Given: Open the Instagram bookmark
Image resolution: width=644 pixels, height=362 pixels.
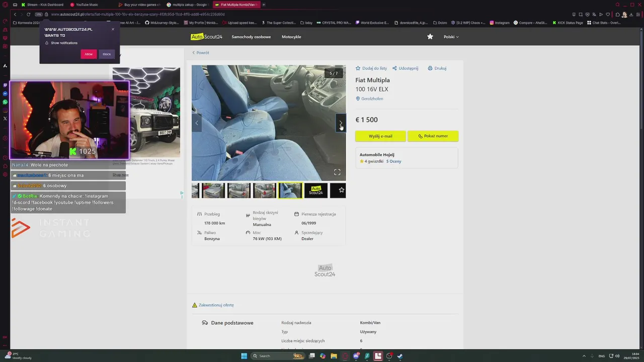Looking at the screenshot, I should click(x=499, y=23).
